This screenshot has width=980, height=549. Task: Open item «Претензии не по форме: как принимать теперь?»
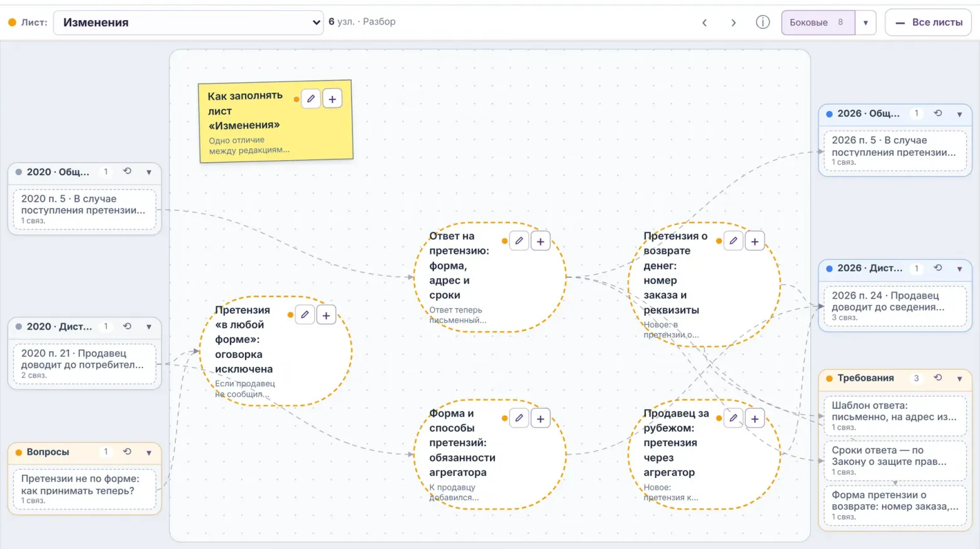[x=84, y=489]
